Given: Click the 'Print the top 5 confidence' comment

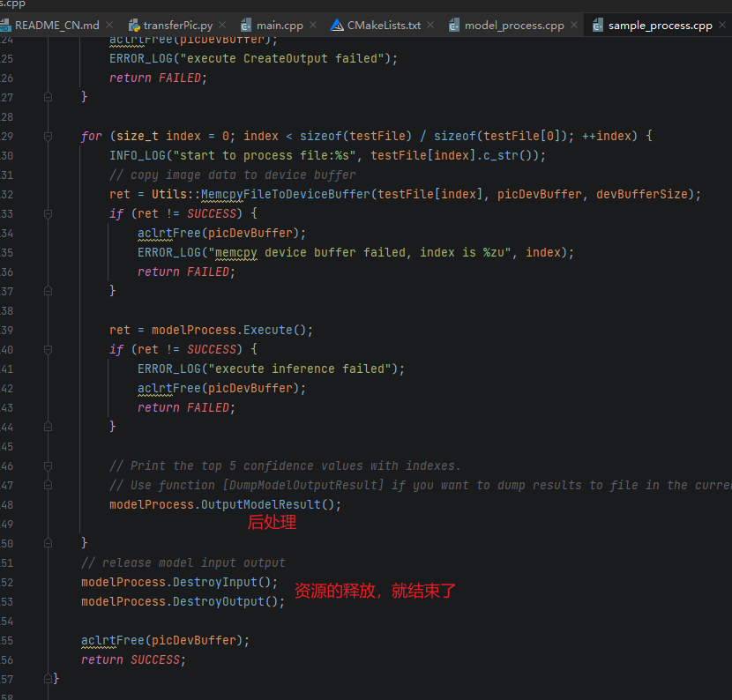Looking at the screenshot, I should tap(285, 465).
